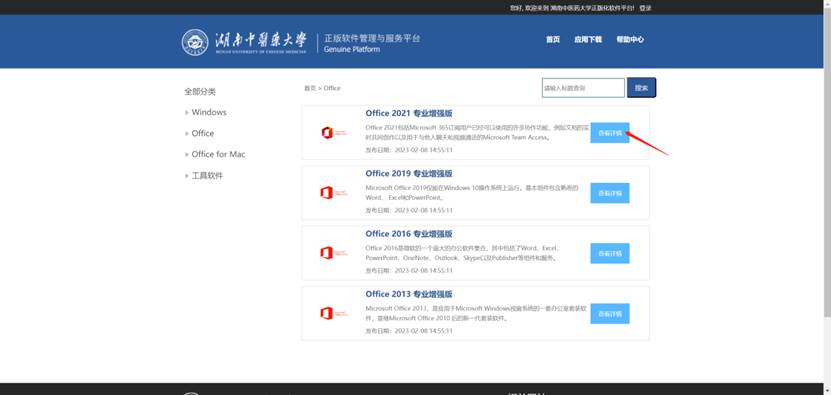Click the Genuine Platform header text
This screenshot has height=395, width=831.
tap(352, 49)
